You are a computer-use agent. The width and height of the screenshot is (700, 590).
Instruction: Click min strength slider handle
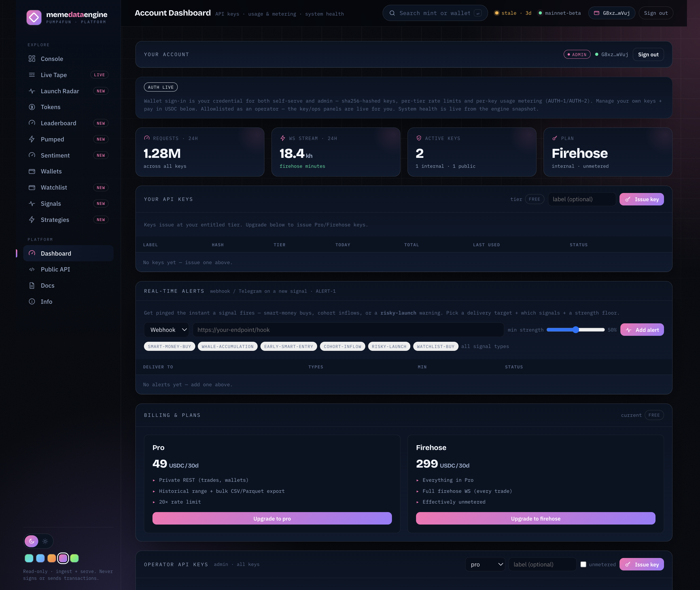pyautogui.click(x=576, y=330)
